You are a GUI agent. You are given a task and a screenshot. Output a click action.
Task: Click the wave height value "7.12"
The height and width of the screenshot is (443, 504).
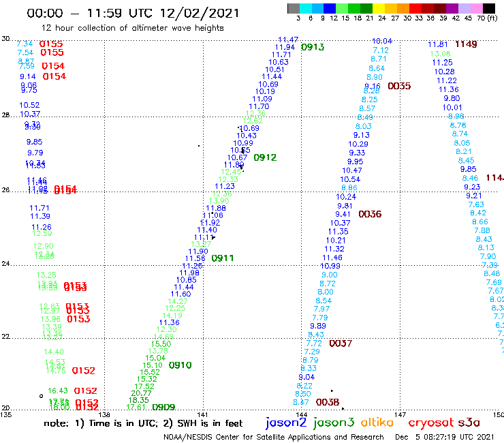pyautogui.click(x=381, y=50)
